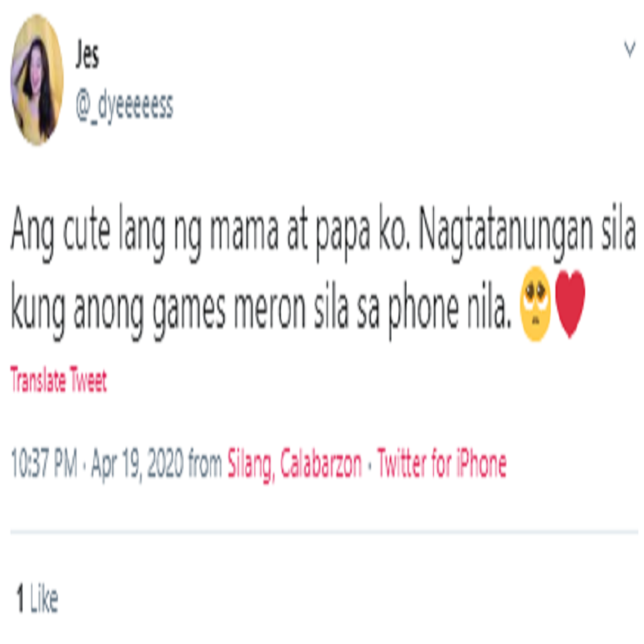
Task: Open the 10:37 PM timestamp
Action: [x=44, y=464]
